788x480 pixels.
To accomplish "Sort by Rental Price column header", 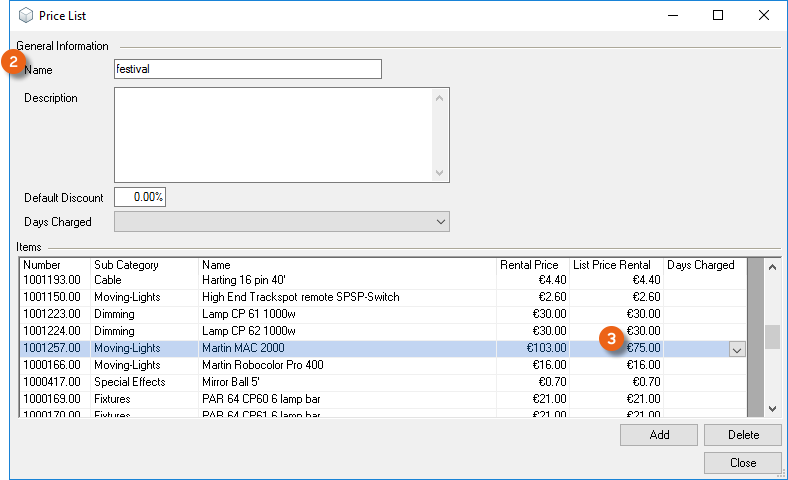I will (531, 265).
